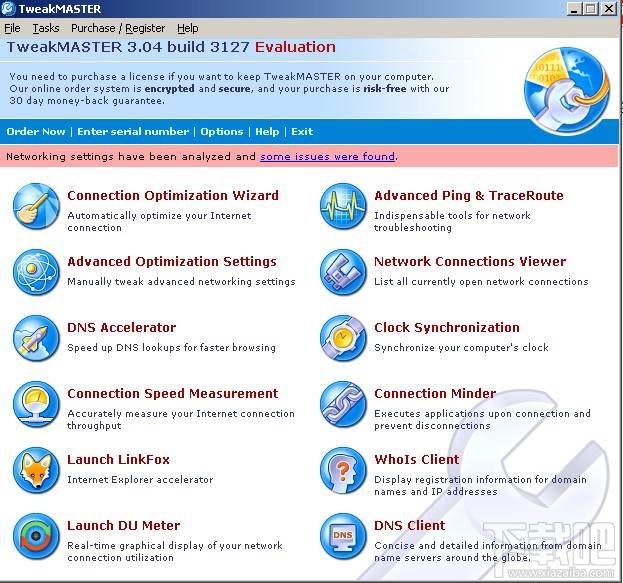This screenshot has width=623, height=583.
Task: Click 'Automatically optimize your Internet connection' text
Action: click(159, 221)
